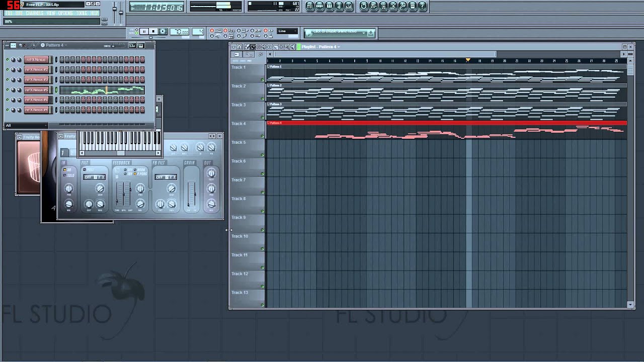
Task: Adjust the master volume slider
Action: (115, 9)
